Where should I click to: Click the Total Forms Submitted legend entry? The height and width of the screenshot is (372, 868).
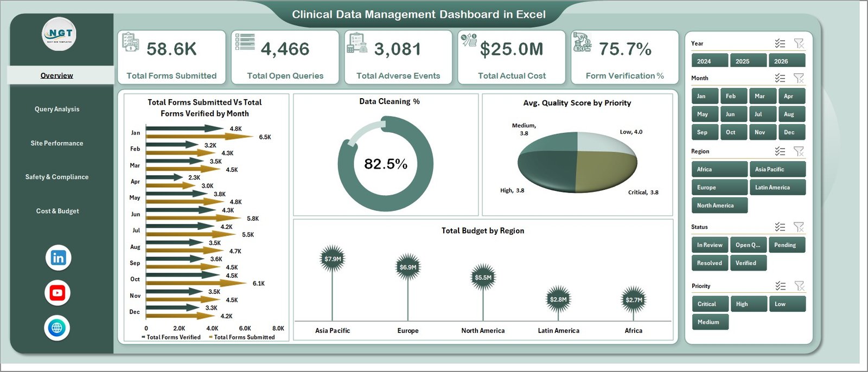click(242, 337)
